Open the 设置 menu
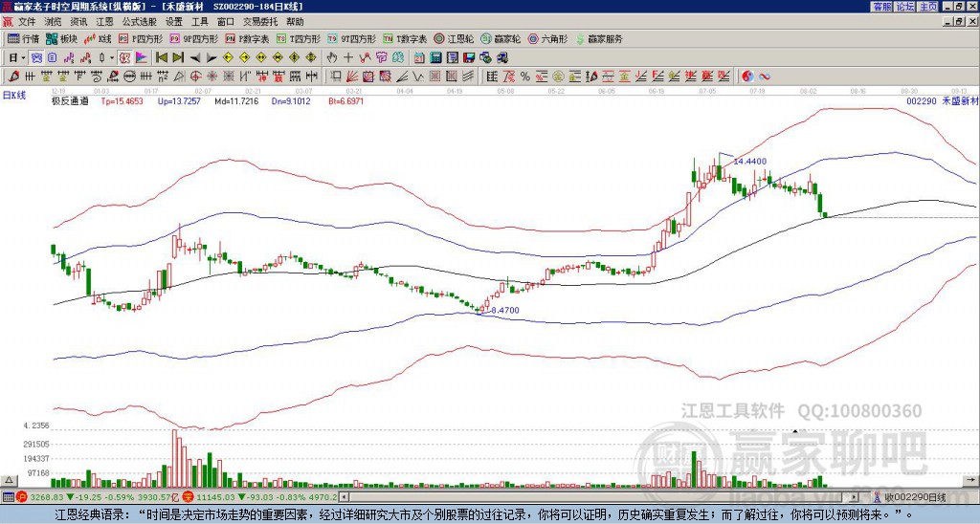The width and height of the screenshot is (980, 524). tap(174, 22)
